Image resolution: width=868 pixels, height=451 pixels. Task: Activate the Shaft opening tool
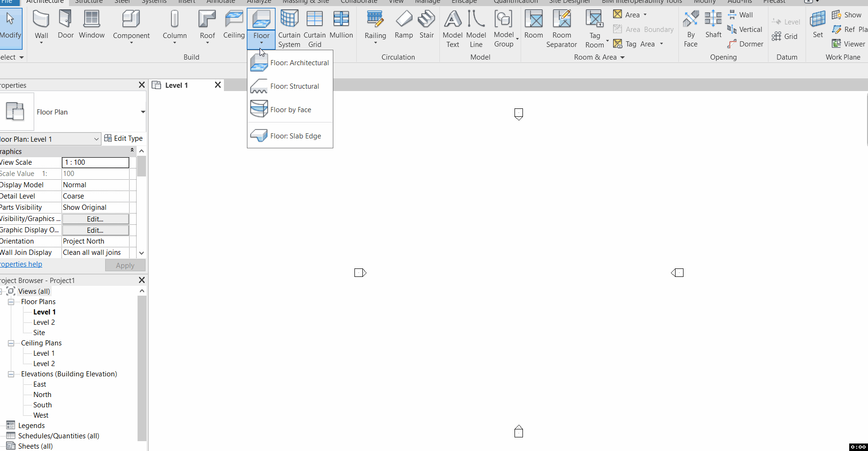[x=713, y=23]
